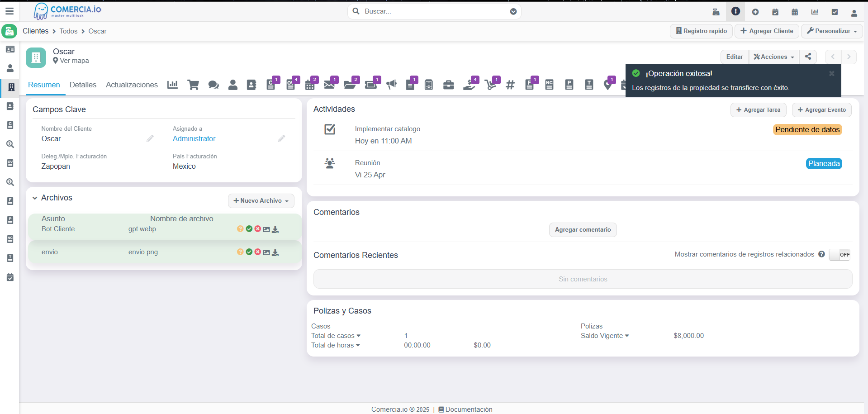Click the red reject icon for envio.png
Image resolution: width=868 pixels, height=414 pixels.
pyautogui.click(x=257, y=252)
